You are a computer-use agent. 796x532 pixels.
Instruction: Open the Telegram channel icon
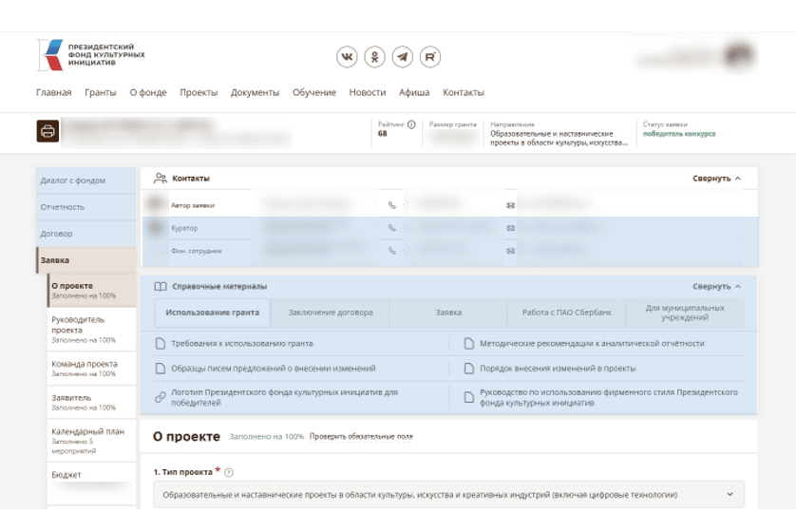tap(403, 57)
